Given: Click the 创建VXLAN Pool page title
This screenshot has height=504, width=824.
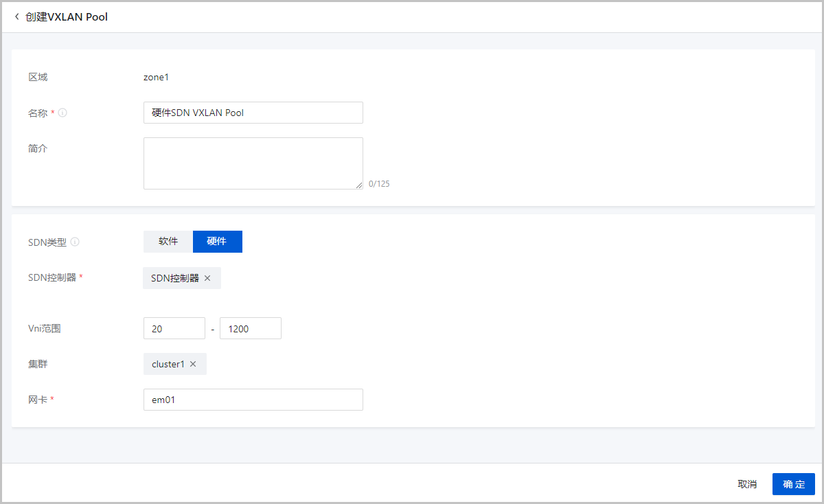Looking at the screenshot, I should click(x=67, y=16).
